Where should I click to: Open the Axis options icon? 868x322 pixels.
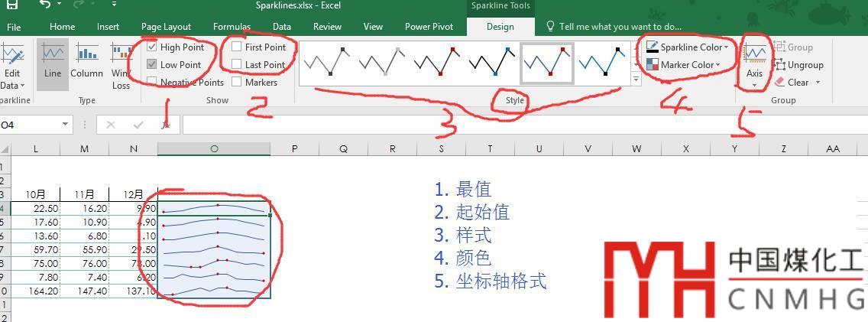[x=755, y=55]
